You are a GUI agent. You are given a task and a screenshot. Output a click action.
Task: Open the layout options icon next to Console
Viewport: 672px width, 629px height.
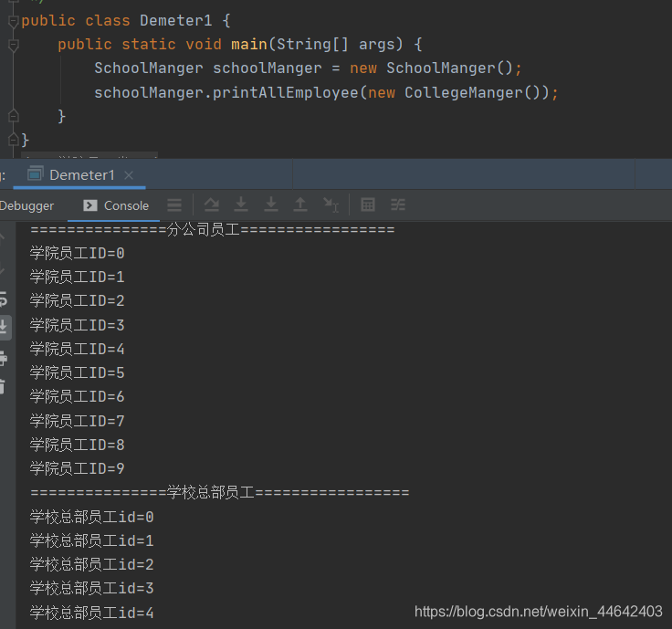pyautogui.click(x=174, y=205)
